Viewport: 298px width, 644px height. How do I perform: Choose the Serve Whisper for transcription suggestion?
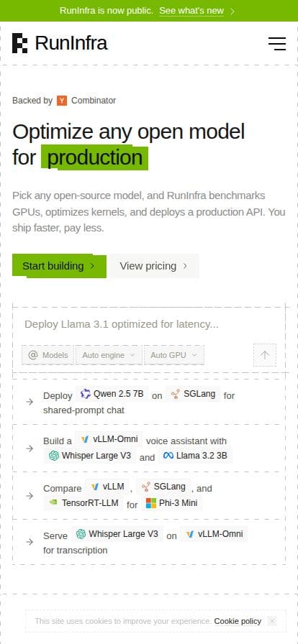(149, 542)
